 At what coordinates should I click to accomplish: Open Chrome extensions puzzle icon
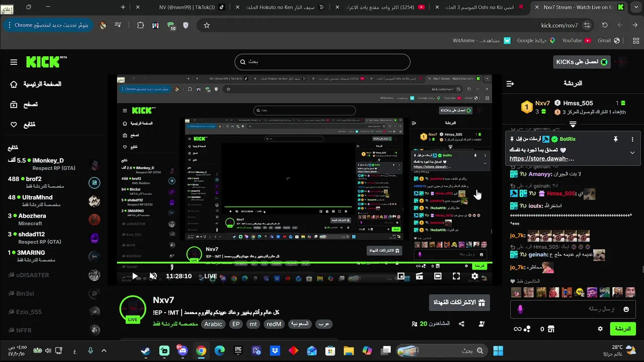tap(140, 25)
